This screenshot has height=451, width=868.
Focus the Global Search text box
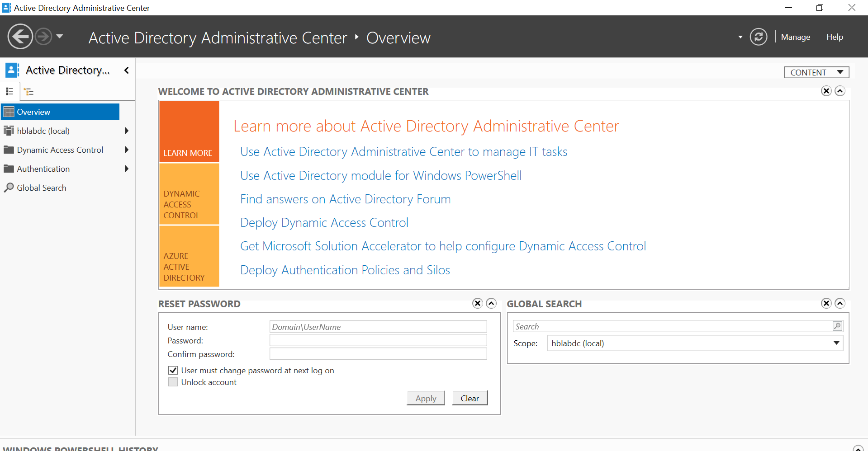pos(673,326)
